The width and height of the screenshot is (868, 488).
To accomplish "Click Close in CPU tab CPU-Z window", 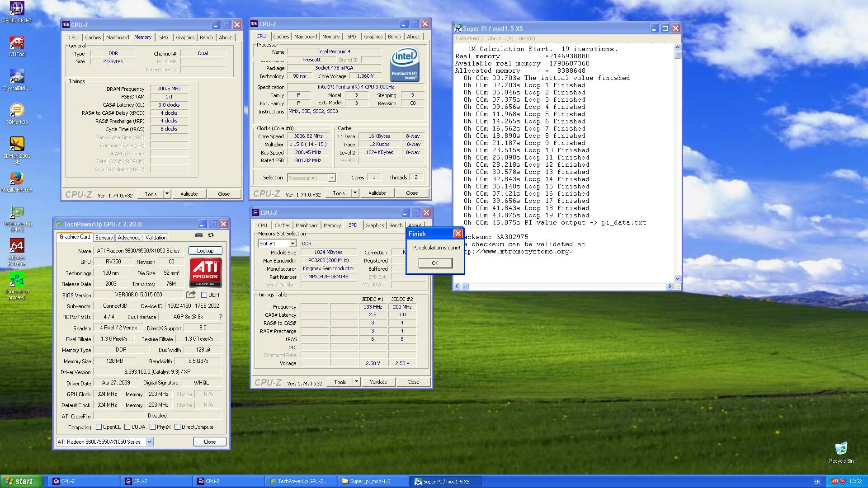I will 412,193.
